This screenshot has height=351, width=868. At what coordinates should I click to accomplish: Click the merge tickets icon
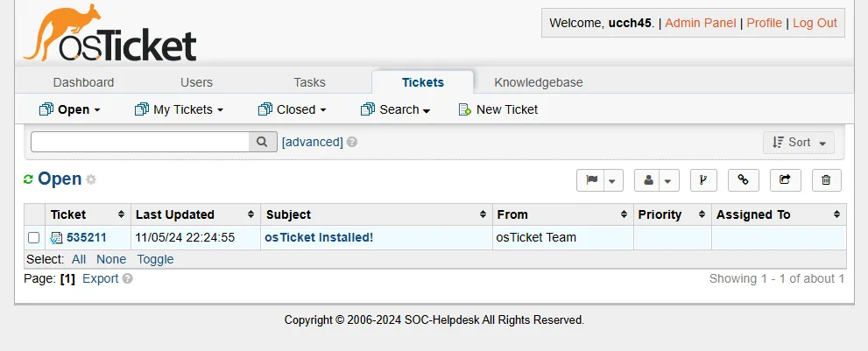703,180
